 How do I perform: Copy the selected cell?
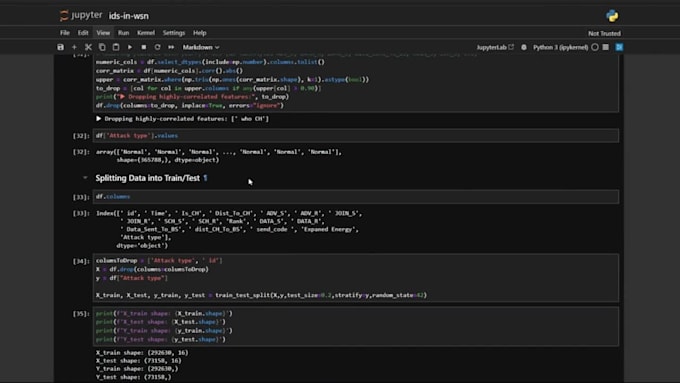[x=102, y=47]
